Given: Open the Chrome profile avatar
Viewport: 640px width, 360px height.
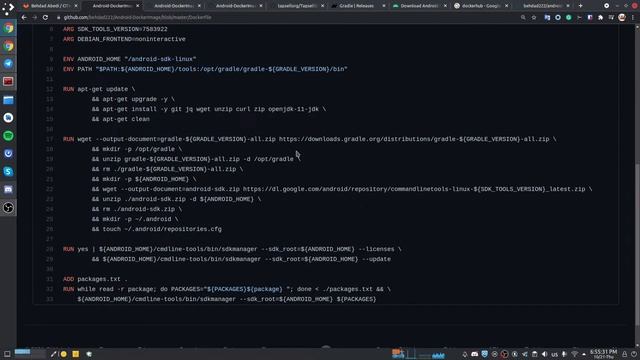Looking at the screenshot, I should click(x=622, y=18).
